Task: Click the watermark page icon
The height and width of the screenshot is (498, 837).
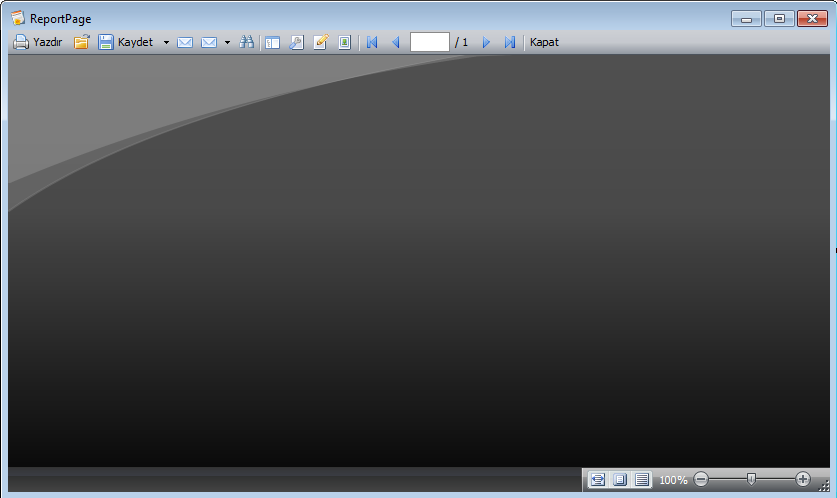Action: [x=344, y=42]
